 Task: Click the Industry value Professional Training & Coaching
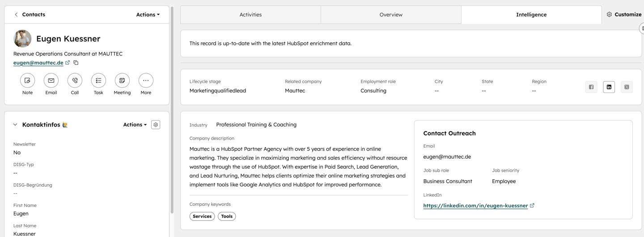coord(256,125)
